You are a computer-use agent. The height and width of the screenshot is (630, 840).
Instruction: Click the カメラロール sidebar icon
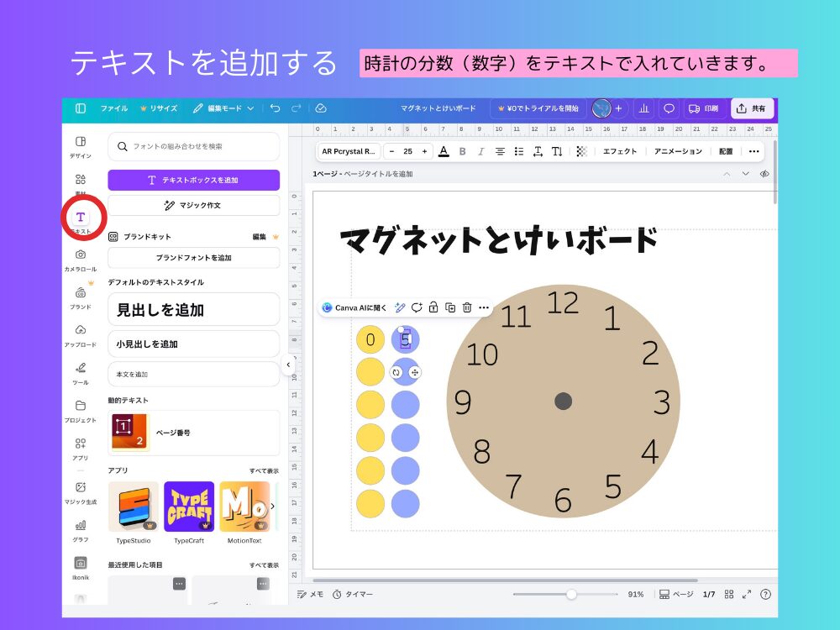(x=80, y=256)
